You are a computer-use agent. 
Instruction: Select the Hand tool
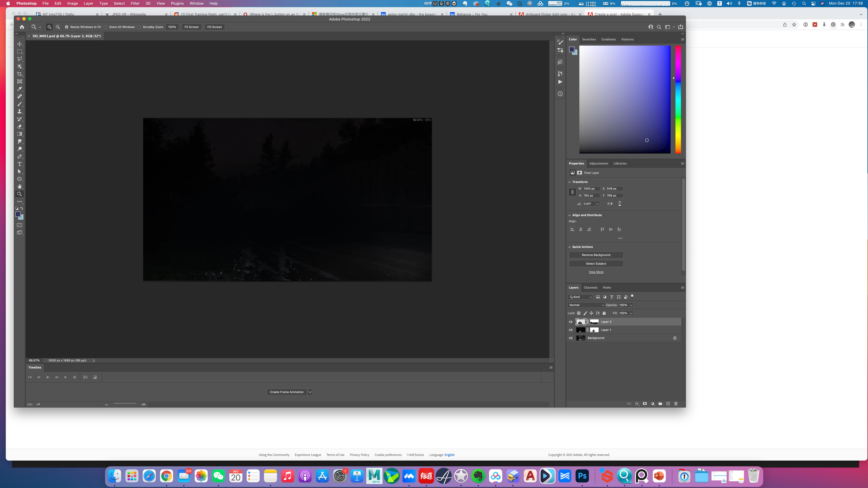tap(19, 186)
